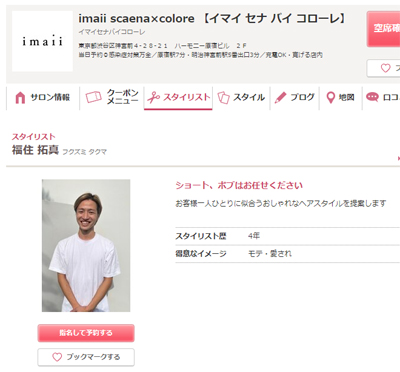Click the stylist's portrait photo

(x=86, y=246)
